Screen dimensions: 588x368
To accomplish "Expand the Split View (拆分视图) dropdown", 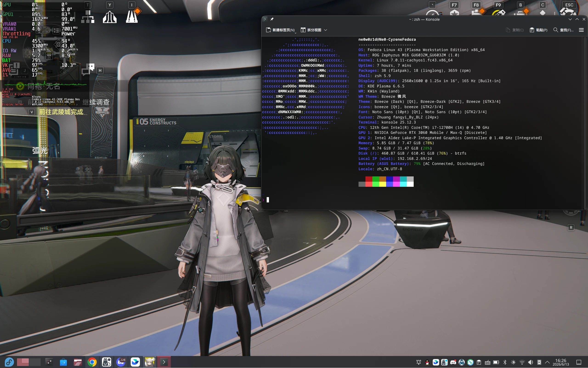I will tap(326, 30).
